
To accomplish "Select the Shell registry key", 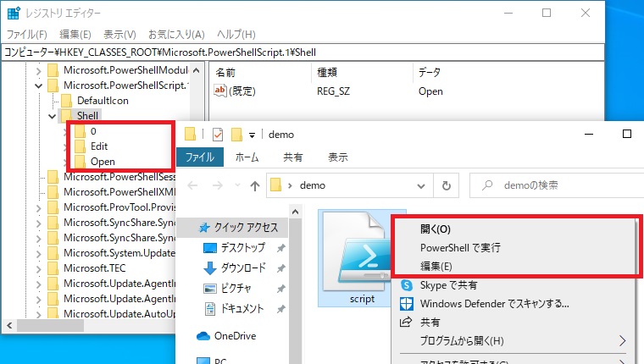I will click(x=87, y=116).
